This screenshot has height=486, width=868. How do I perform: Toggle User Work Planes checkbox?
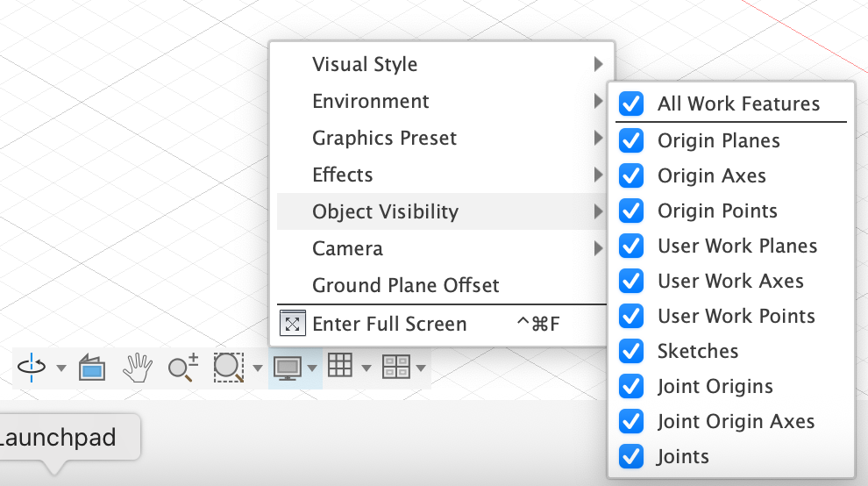click(x=631, y=246)
